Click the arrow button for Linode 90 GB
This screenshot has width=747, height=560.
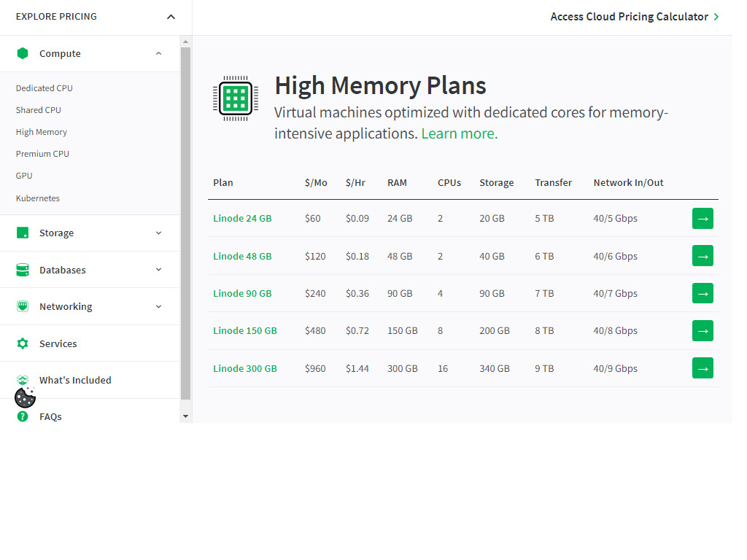pos(703,293)
